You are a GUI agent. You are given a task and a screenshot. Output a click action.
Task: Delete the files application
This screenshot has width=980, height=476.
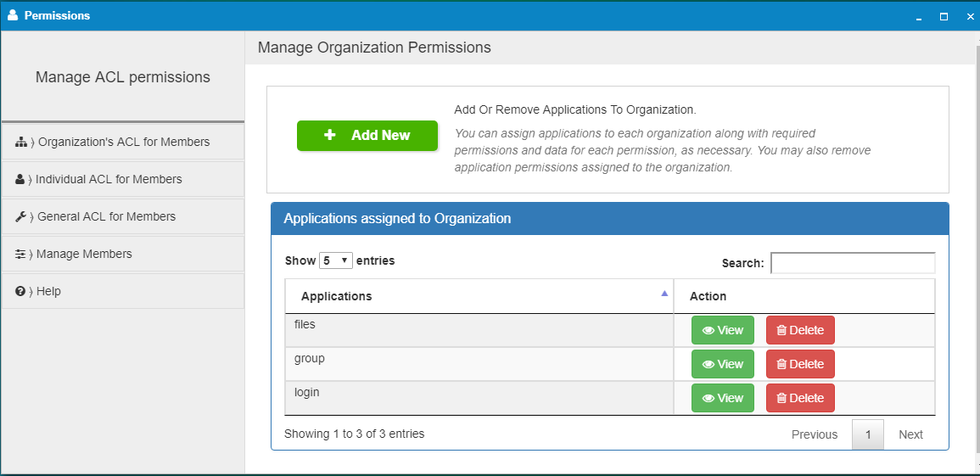coord(800,330)
